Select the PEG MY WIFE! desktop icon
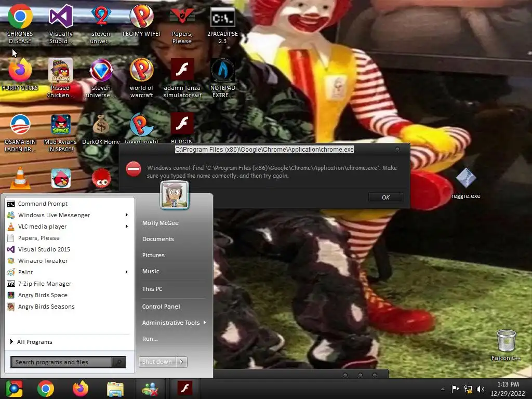This screenshot has width=532, height=399. (141, 20)
